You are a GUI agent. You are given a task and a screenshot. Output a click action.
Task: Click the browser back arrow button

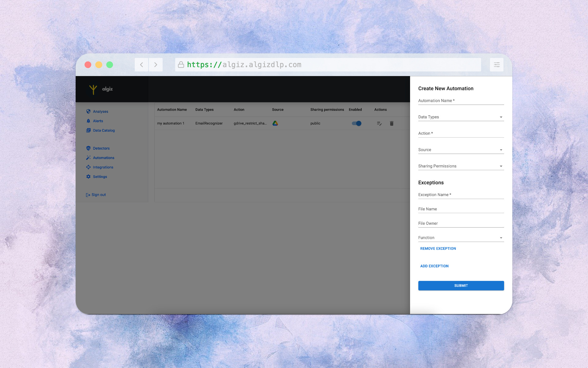[x=141, y=65]
